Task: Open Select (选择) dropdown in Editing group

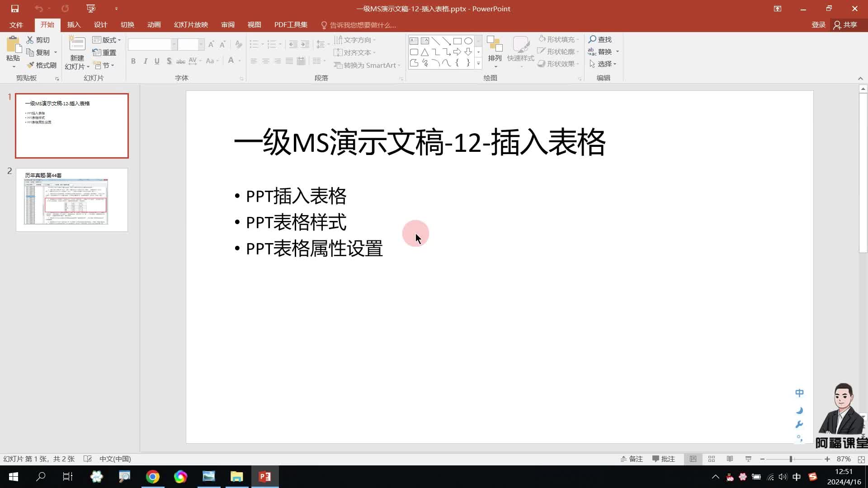Action: coord(603,64)
